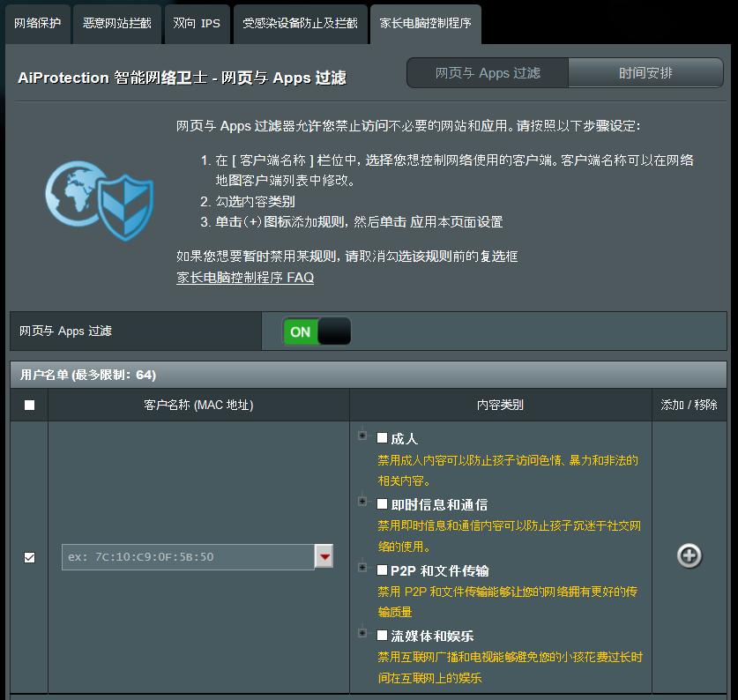Image resolution: width=738 pixels, height=700 pixels.
Task: Select the 网络保护 tab
Action: pyautogui.click(x=36, y=25)
